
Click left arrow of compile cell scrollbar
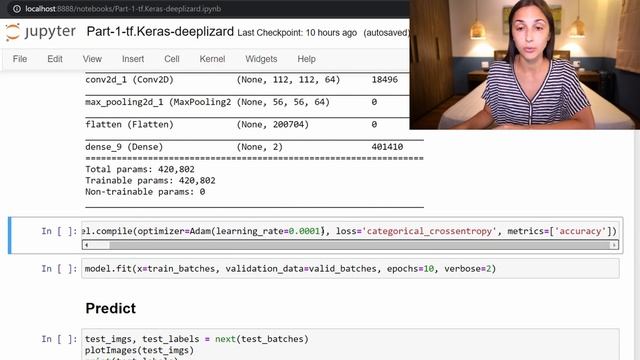coord(86,245)
